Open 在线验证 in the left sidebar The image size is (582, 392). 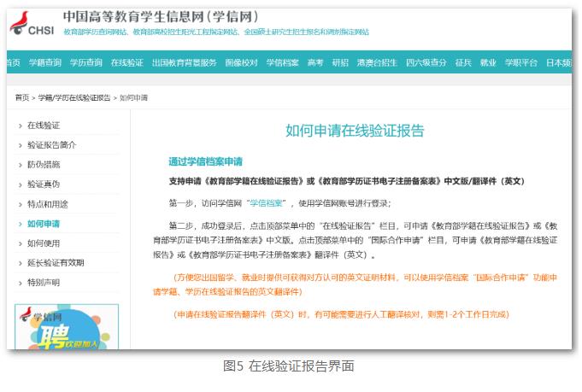pyautogui.click(x=44, y=126)
